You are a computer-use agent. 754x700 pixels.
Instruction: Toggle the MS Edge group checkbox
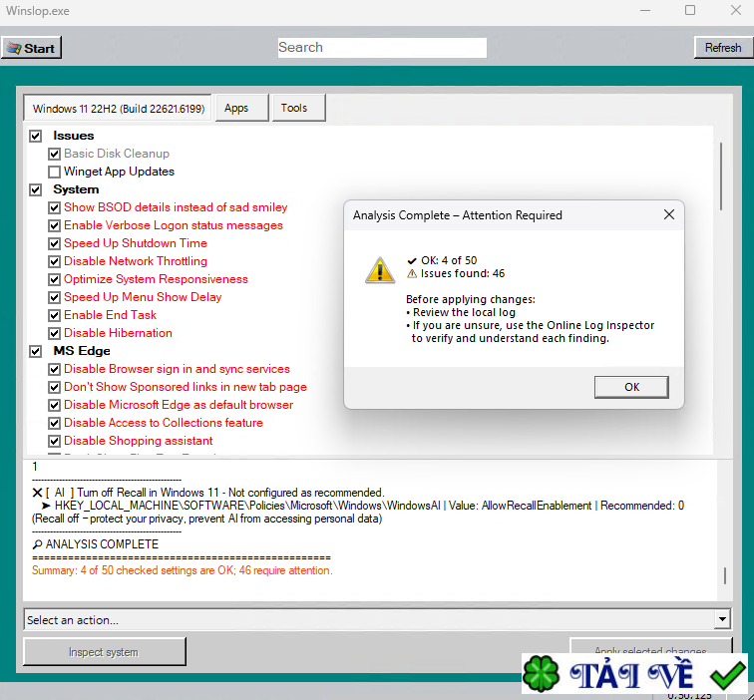(36, 351)
